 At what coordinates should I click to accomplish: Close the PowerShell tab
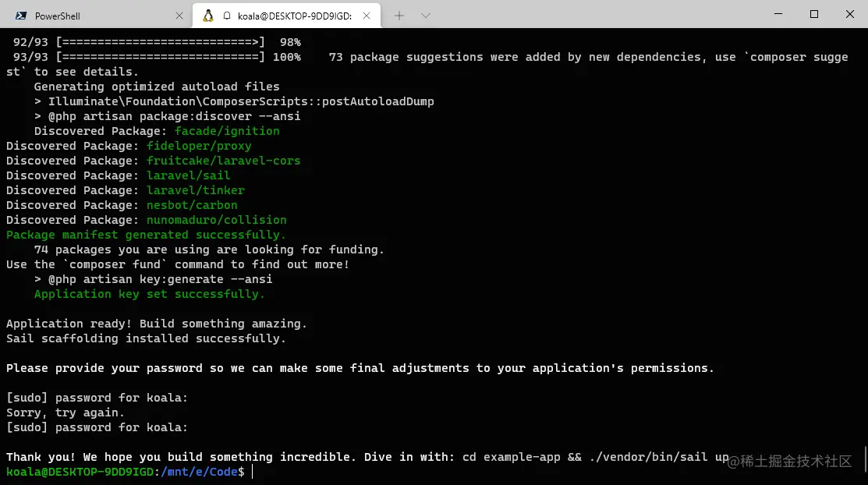point(179,16)
